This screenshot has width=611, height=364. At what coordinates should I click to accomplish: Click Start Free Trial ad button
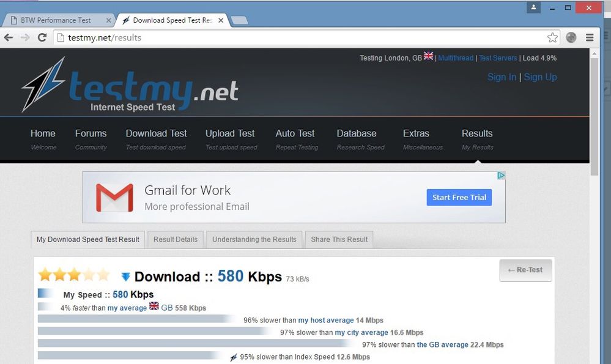tap(459, 197)
